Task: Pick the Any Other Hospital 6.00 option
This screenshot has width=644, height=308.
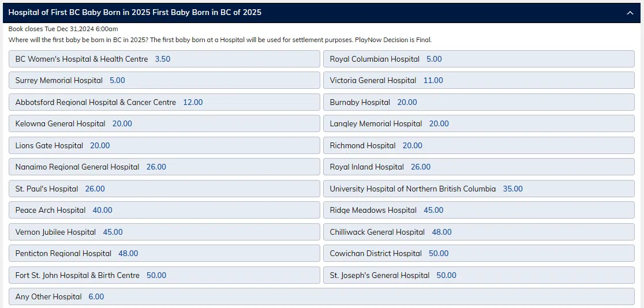Action: [x=321, y=296]
